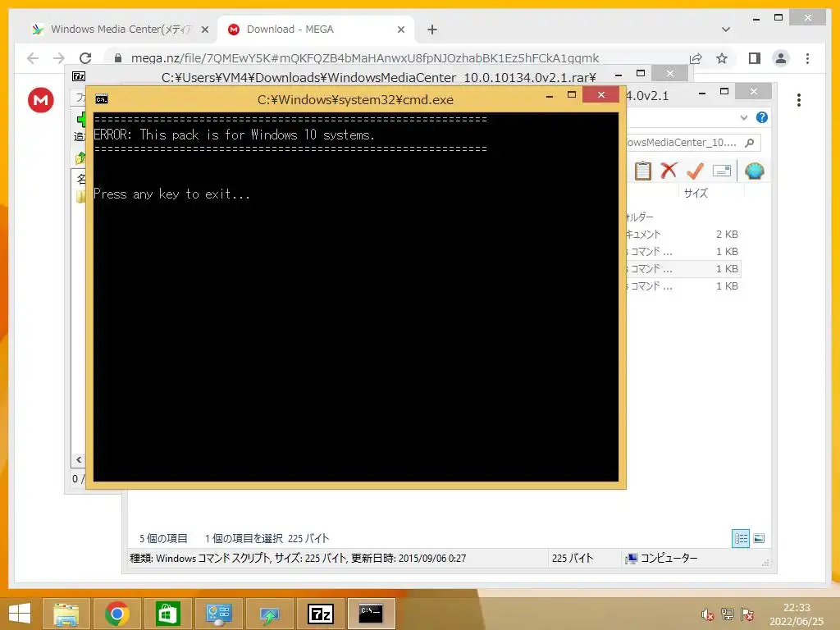The height and width of the screenshot is (630, 840).
Task: Minimize the cmd.exe window
Action: point(549,95)
